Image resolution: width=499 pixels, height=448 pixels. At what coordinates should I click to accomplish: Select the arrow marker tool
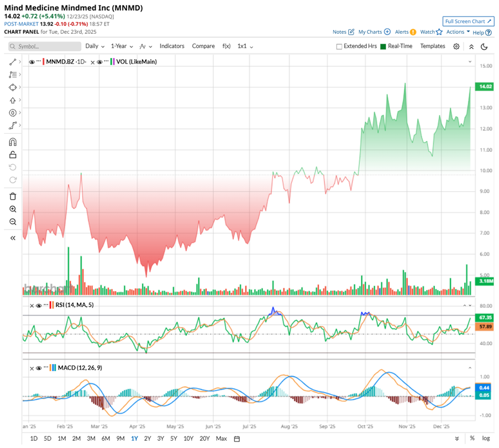coord(13,100)
